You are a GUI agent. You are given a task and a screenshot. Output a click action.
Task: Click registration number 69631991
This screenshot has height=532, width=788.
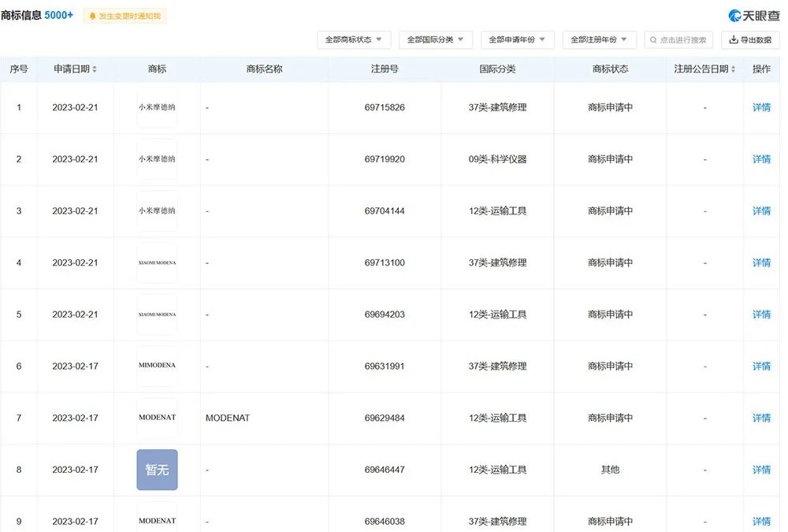tap(385, 366)
